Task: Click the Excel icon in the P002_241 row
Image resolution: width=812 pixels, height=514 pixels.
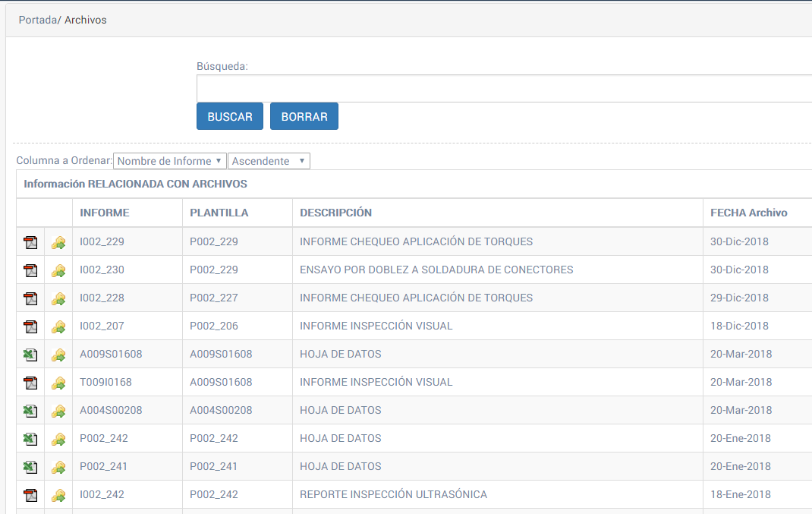Action: click(30, 467)
